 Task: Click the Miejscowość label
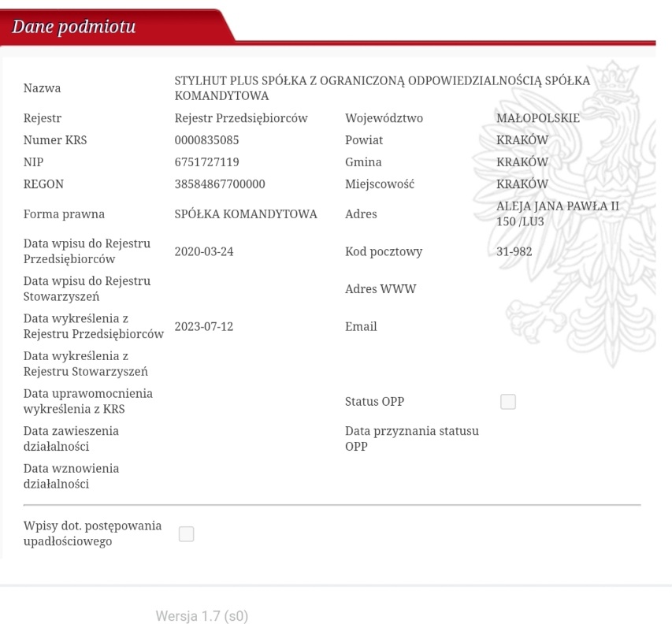coord(380,184)
